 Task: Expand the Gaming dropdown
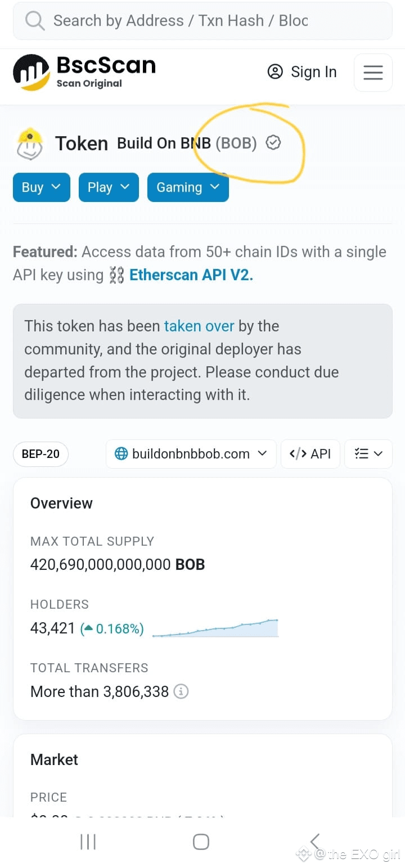click(x=188, y=187)
